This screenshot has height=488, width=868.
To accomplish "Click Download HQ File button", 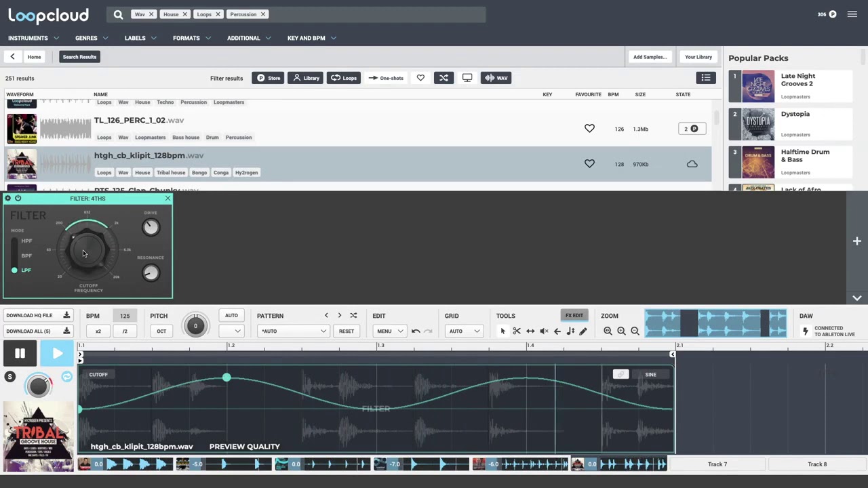I will coord(38,316).
